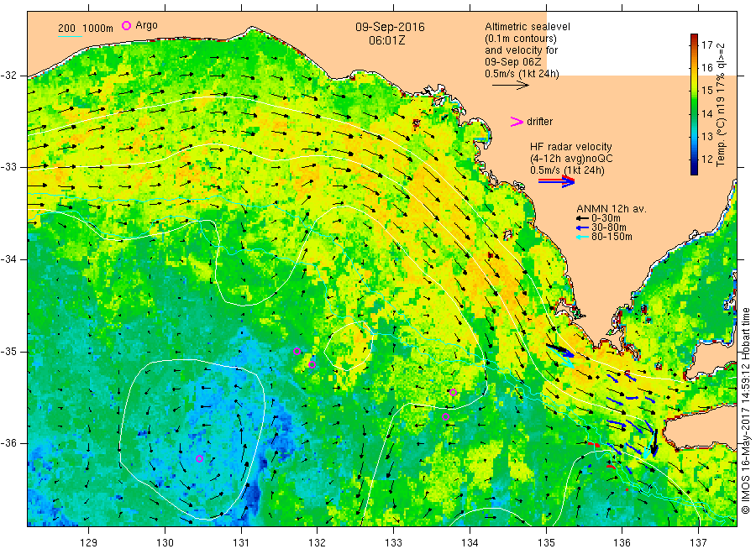This screenshot has width=756, height=554.
Task: Click the cyan 80-150m ANMN legend arrow
Action: pyautogui.click(x=582, y=237)
